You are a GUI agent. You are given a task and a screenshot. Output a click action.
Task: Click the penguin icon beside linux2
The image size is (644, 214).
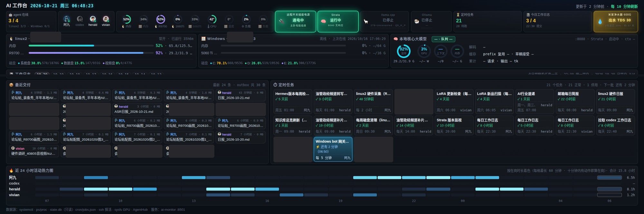[11, 39]
